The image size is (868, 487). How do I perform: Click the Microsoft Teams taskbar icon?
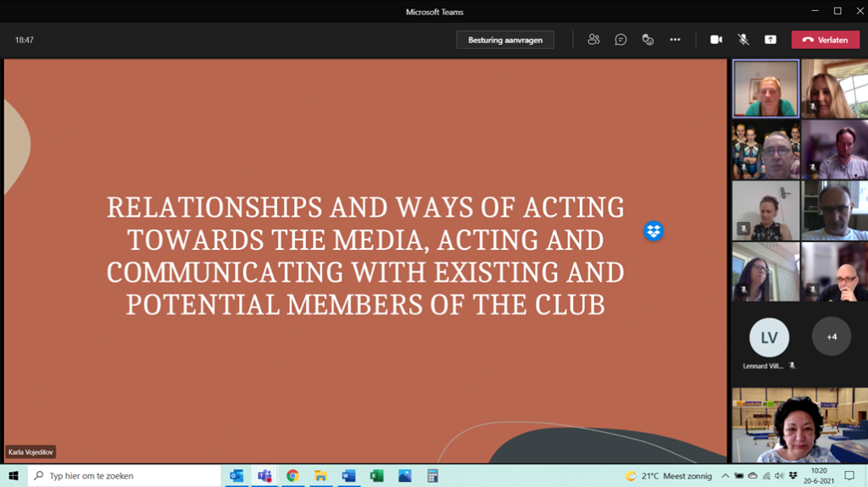click(264, 475)
